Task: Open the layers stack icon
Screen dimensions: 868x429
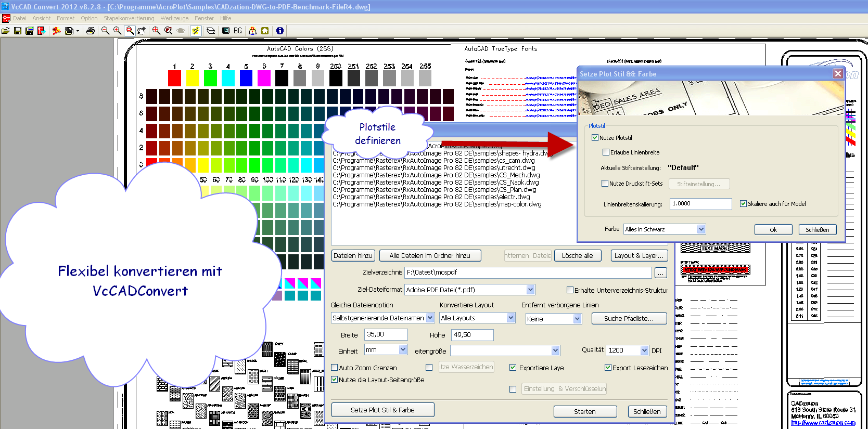Action: [211, 31]
